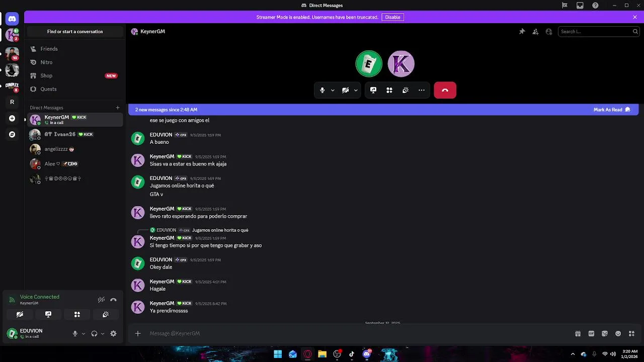Go to Nitro

(75, 62)
